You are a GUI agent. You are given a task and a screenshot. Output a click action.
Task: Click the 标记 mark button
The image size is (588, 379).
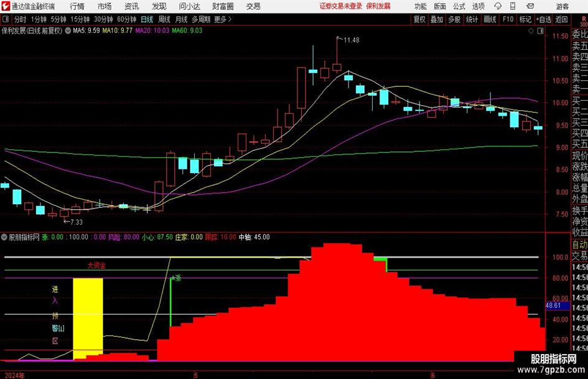(525, 19)
